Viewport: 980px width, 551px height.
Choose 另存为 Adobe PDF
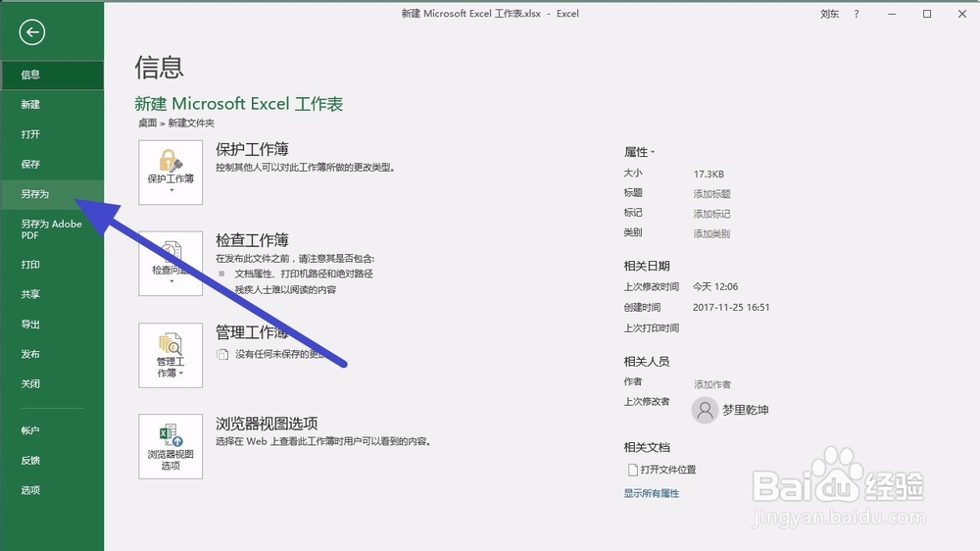(x=52, y=229)
